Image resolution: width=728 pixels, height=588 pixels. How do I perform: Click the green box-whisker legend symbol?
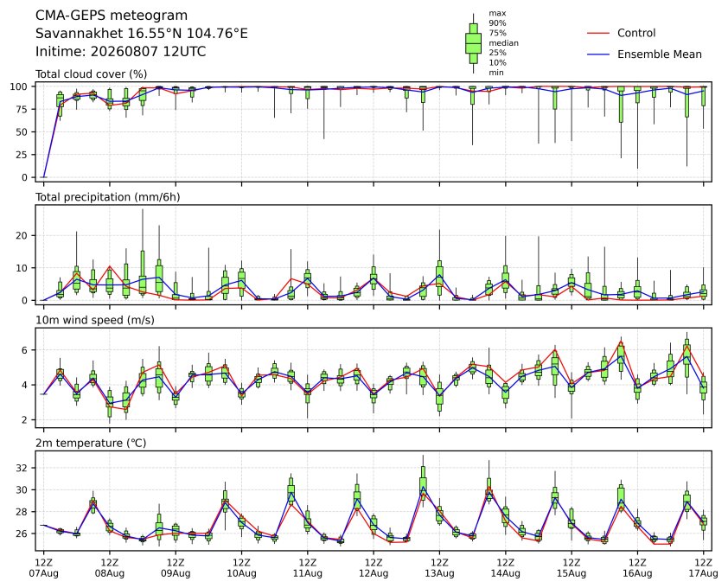point(473,43)
